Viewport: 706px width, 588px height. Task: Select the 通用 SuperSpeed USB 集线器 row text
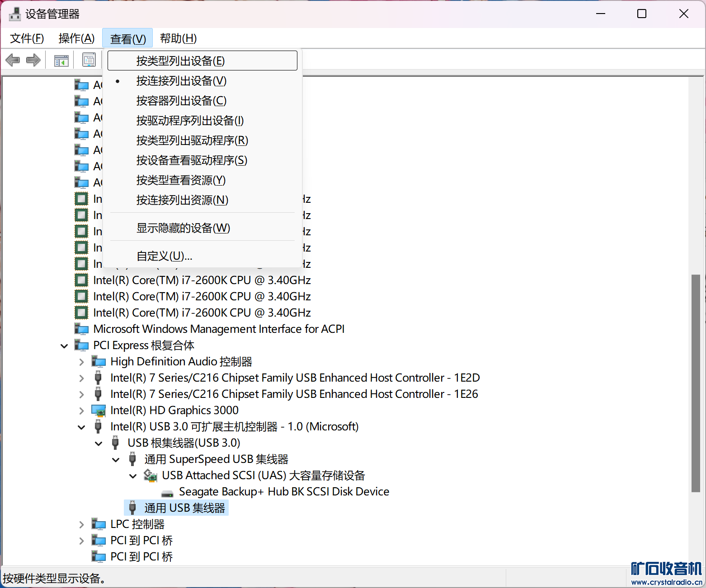[217, 459]
